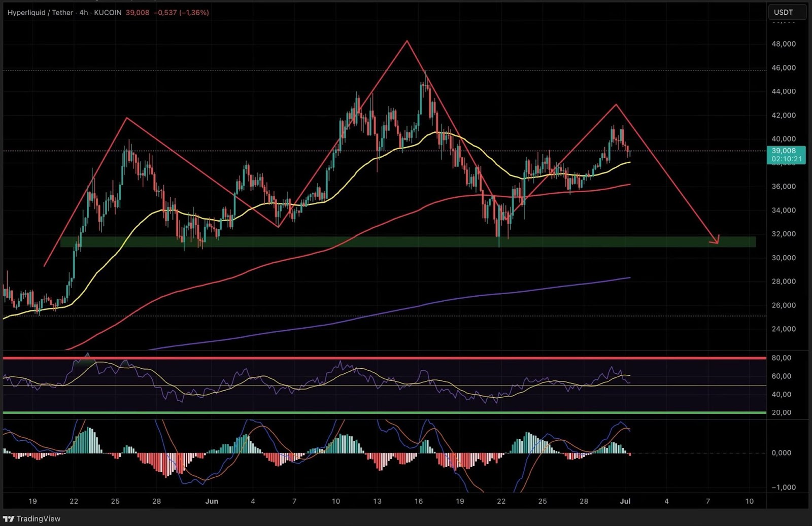Select the green support zone rectangle
The image size is (812, 526).
click(408, 242)
